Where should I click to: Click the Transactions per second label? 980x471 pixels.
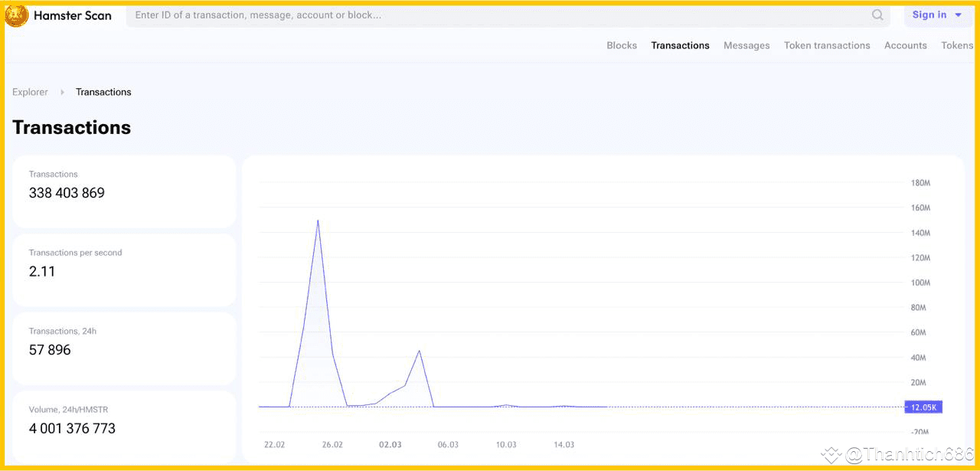click(75, 253)
